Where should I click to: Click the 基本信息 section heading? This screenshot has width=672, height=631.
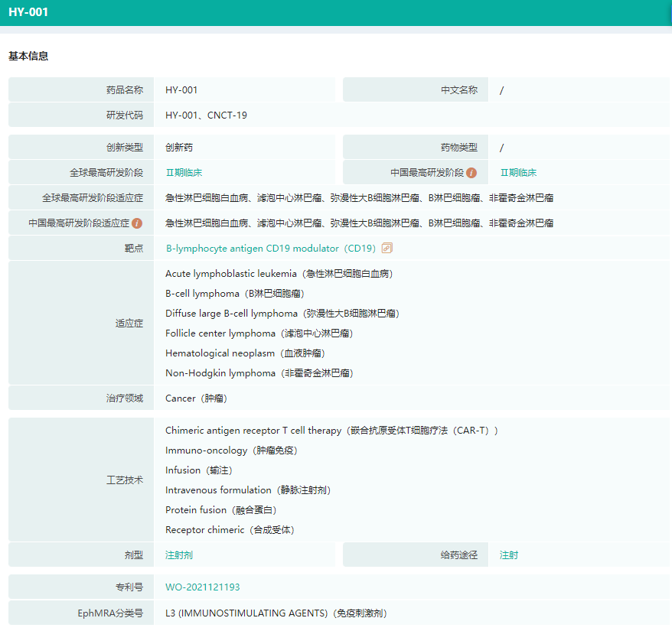[28, 57]
